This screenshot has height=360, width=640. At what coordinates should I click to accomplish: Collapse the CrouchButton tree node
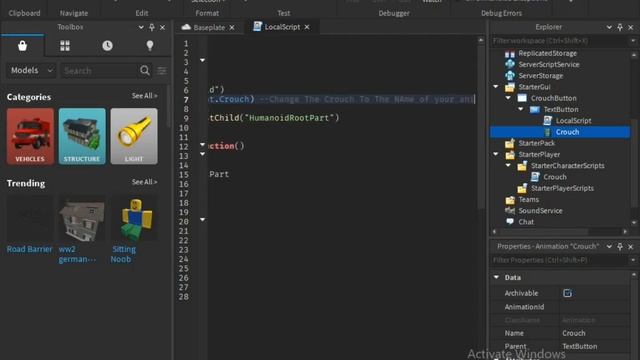click(x=508, y=98)
